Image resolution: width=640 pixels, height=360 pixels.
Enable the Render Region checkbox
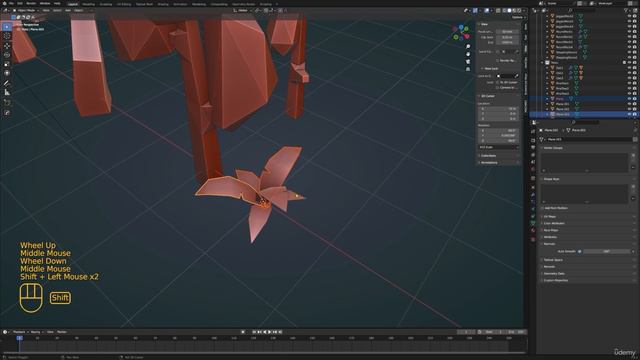(498, 60)
